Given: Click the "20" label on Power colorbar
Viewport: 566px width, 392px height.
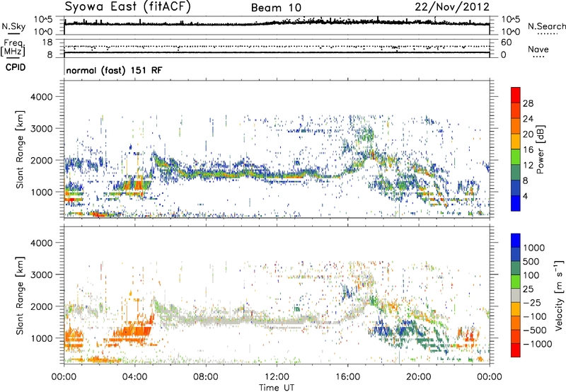Looking at the screenshot, I should pos(528,134).
